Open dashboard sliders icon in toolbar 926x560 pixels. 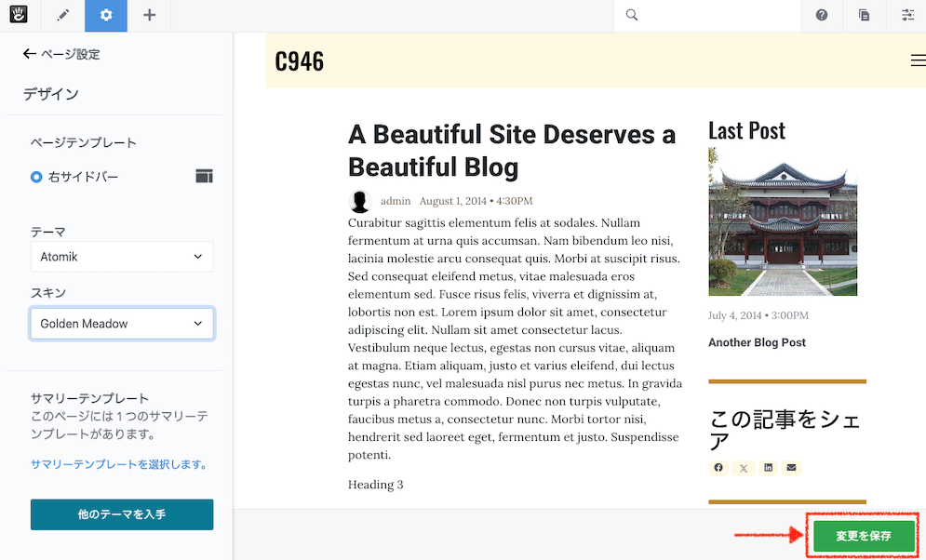point(907,16)
